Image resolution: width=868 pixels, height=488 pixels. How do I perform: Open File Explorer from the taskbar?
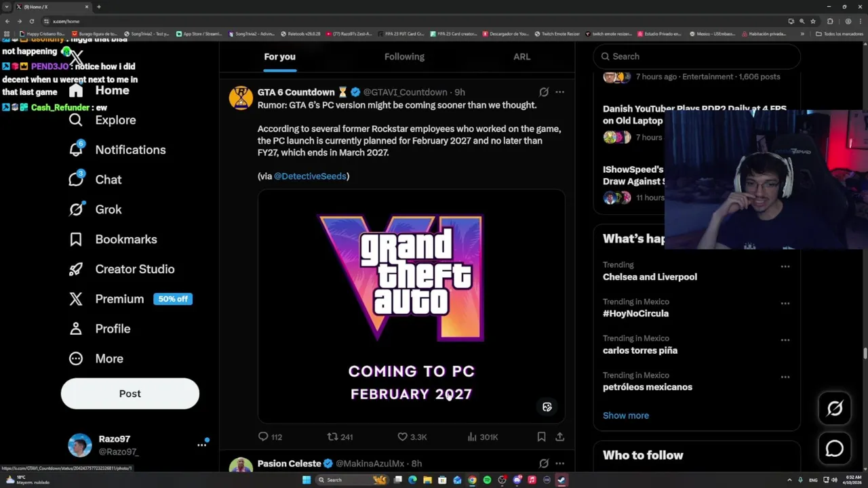[x=427, y=480]
